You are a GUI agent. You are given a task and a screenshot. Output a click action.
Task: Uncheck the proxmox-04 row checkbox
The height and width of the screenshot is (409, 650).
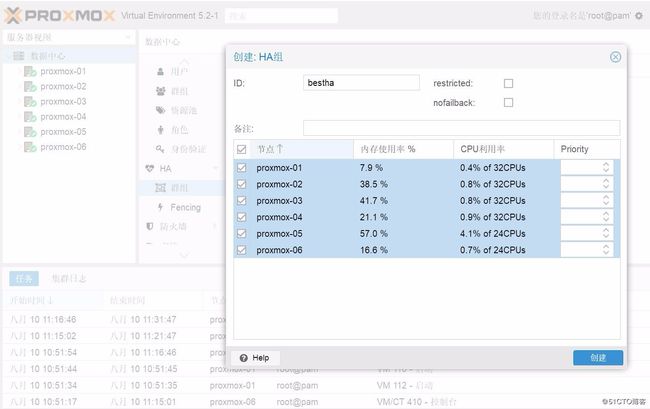pyautogui.click(x=241, y=217)
